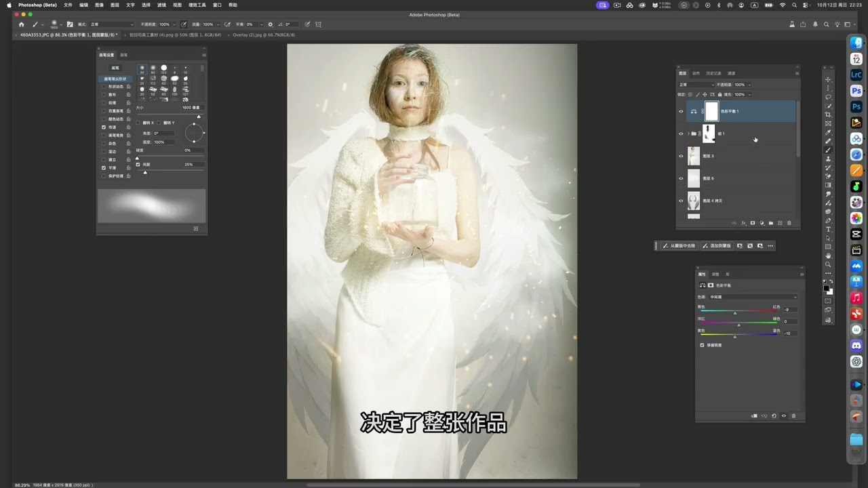The height and width of the screenshot is (488, 868).
Task: Hide the 图层 4 拷贝 layer
Action: pyautogui.click(x=681, y=201)
